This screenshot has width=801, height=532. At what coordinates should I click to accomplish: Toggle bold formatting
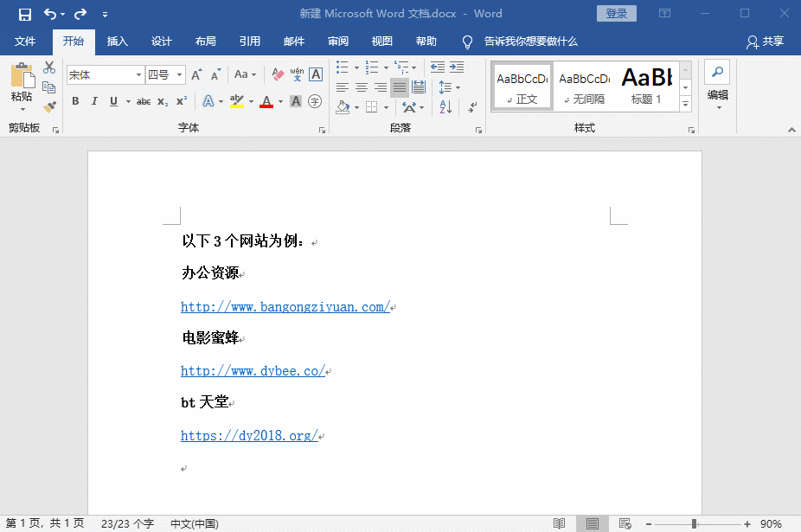tap(75, 101)
